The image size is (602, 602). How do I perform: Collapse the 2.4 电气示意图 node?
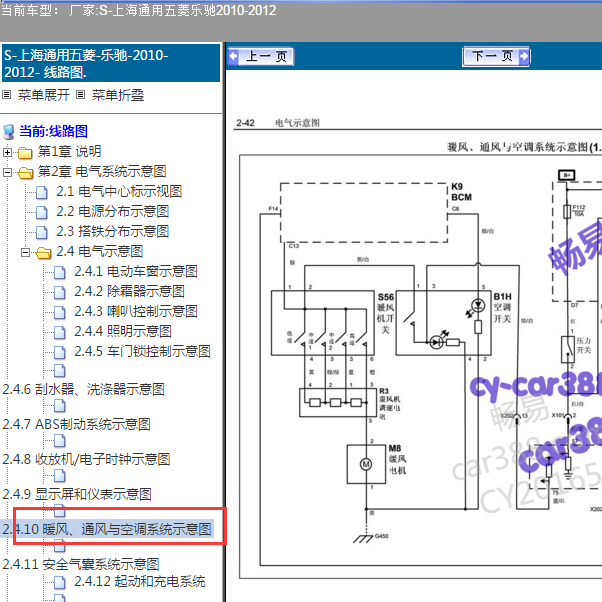click(x=25, y=252)
